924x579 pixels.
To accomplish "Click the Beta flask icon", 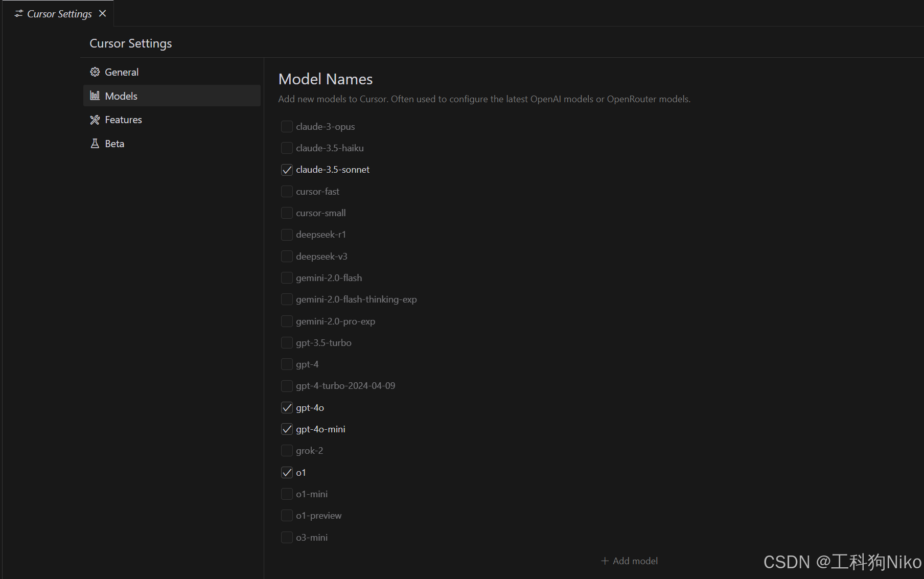I will (x=95, y=144).
